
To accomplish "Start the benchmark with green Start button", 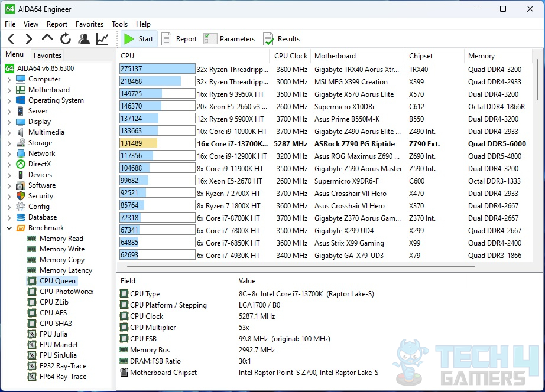I will [139, 39].
